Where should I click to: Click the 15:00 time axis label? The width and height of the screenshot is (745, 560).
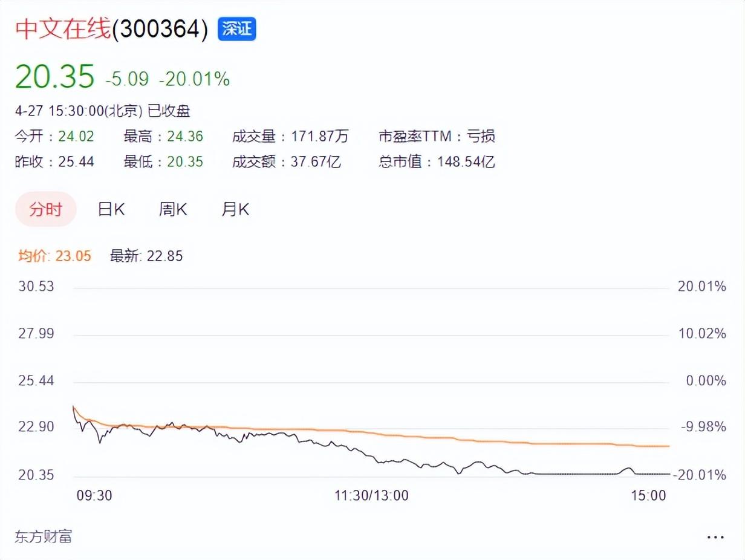pyautogui.click(x=648, y=496)
